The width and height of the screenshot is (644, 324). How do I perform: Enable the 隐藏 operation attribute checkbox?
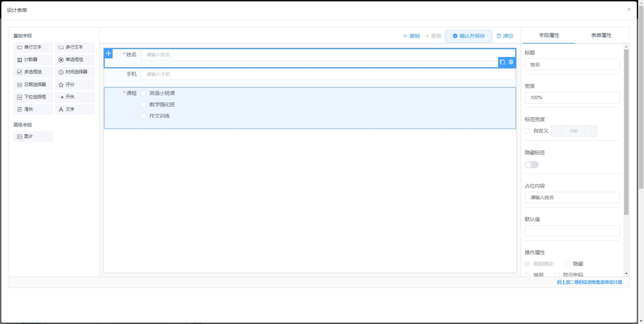coord(567,264)
